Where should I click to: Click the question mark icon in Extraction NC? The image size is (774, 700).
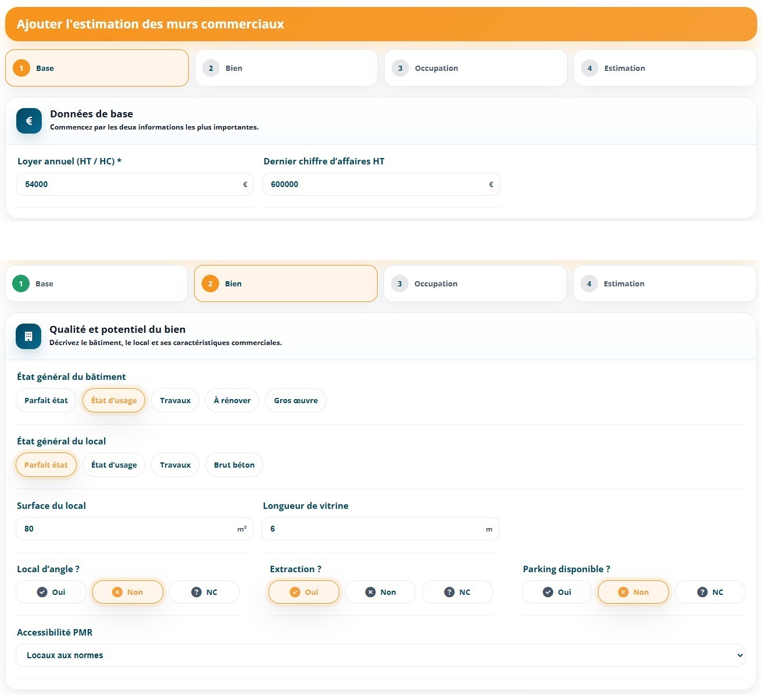pyautogui.click(x=449, y=592)
